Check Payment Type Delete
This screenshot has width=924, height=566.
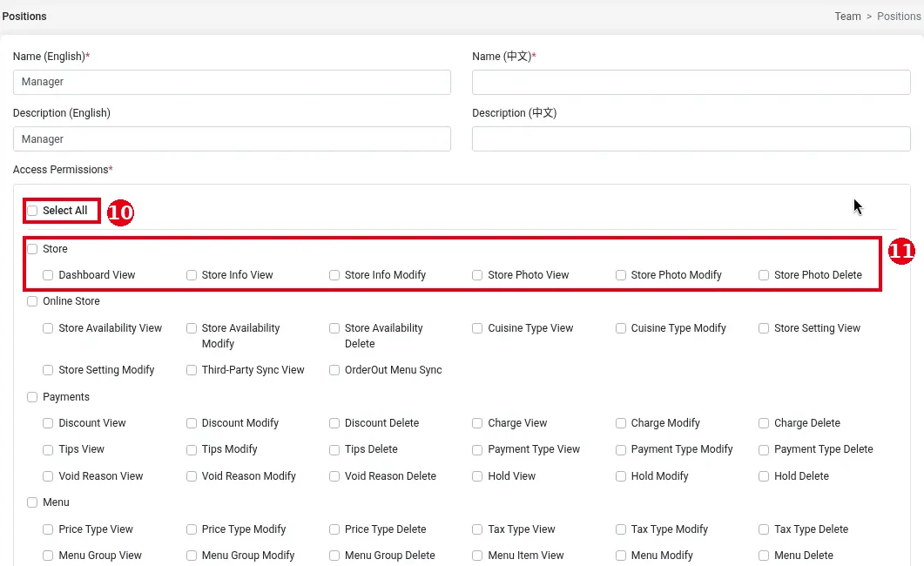click(x=764, y=449)
